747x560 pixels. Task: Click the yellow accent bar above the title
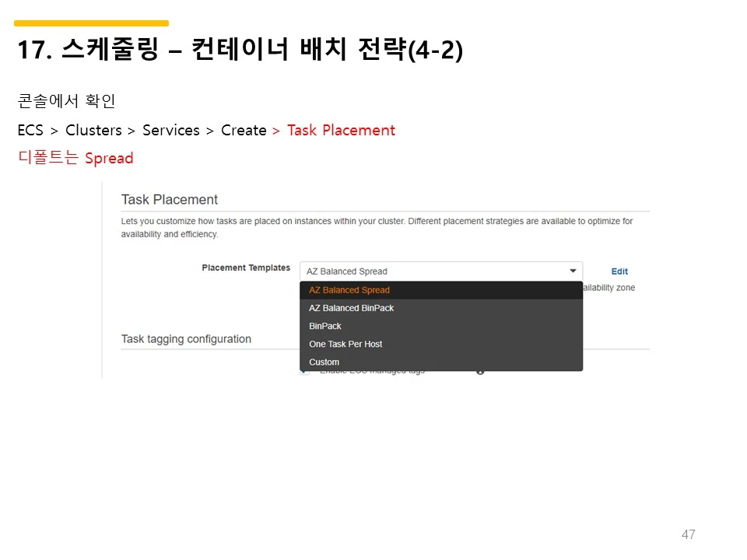coord(92,23)
